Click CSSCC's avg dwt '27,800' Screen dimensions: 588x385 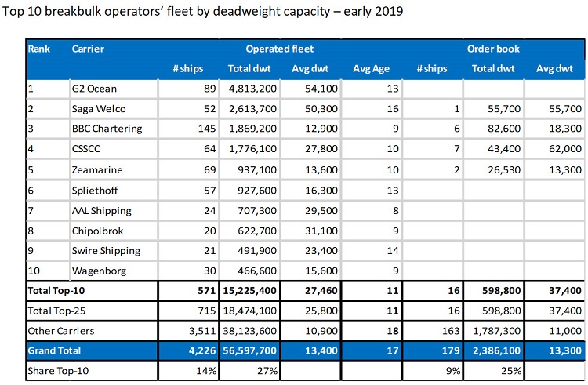(321, 149)
